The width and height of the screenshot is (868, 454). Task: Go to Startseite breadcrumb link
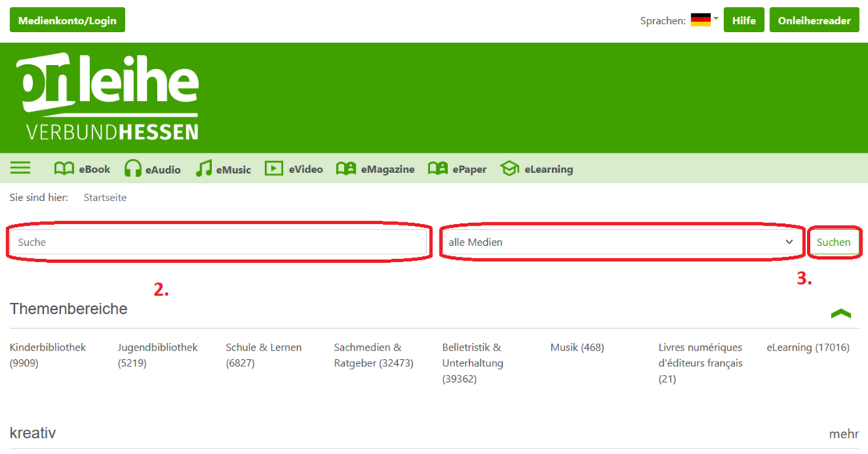tap(105, 197)
